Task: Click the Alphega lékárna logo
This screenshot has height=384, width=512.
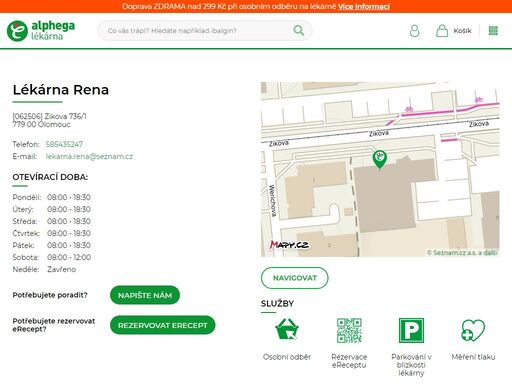Action: (41, 30)
